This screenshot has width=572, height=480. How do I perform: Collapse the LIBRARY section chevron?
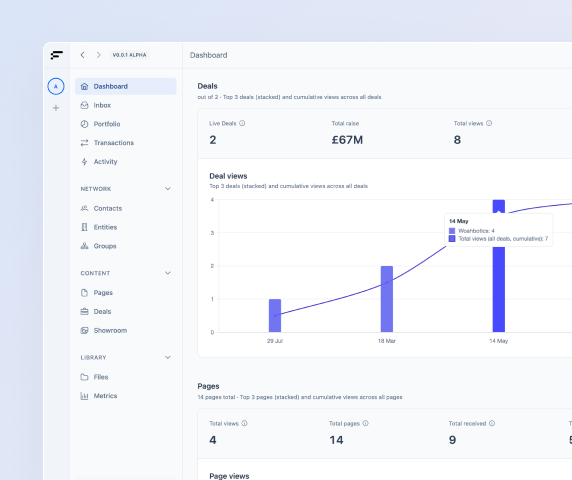[168, 357]
